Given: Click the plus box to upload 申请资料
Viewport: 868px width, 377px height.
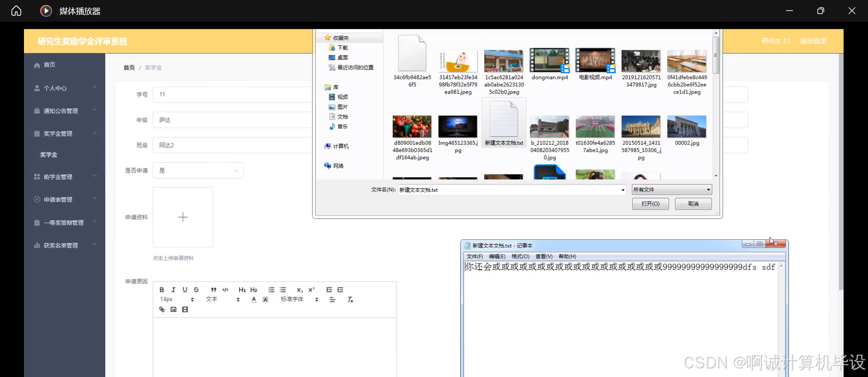Looking at the screenshot, I should (x=183, y=217).
